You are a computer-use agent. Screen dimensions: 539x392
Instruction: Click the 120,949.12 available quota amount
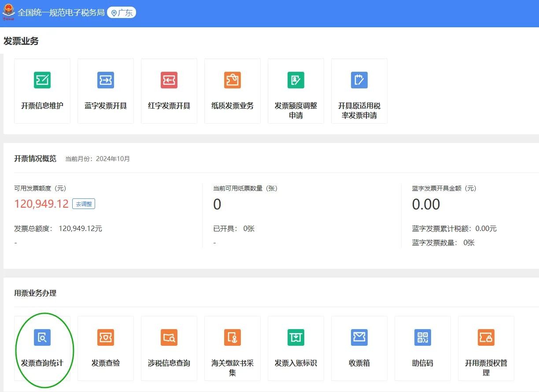[41, 204]
